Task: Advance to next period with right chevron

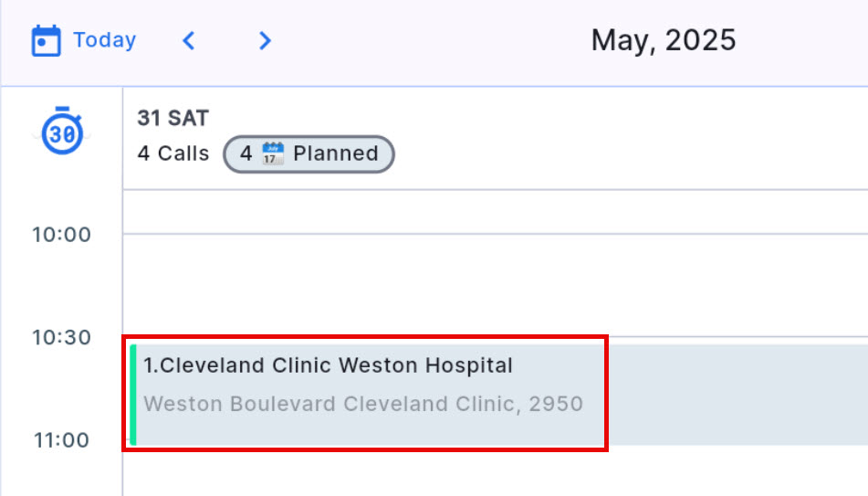Action: (x=265, y=41)
